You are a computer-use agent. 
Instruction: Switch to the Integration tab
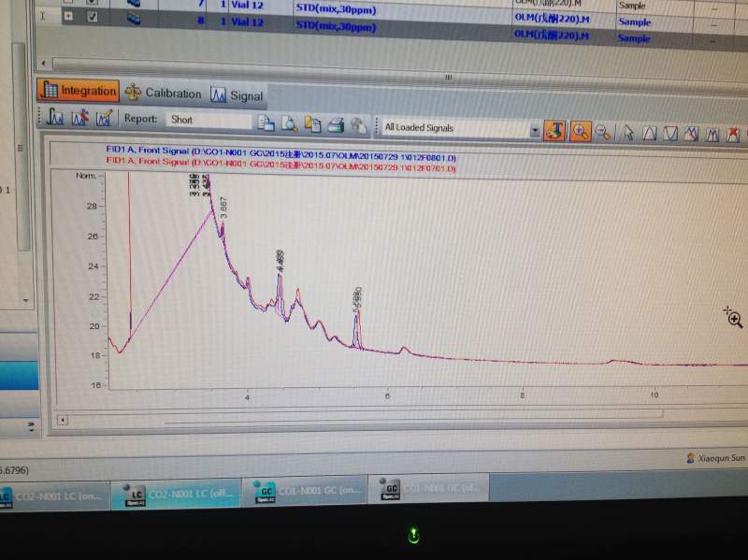[79, 90]
